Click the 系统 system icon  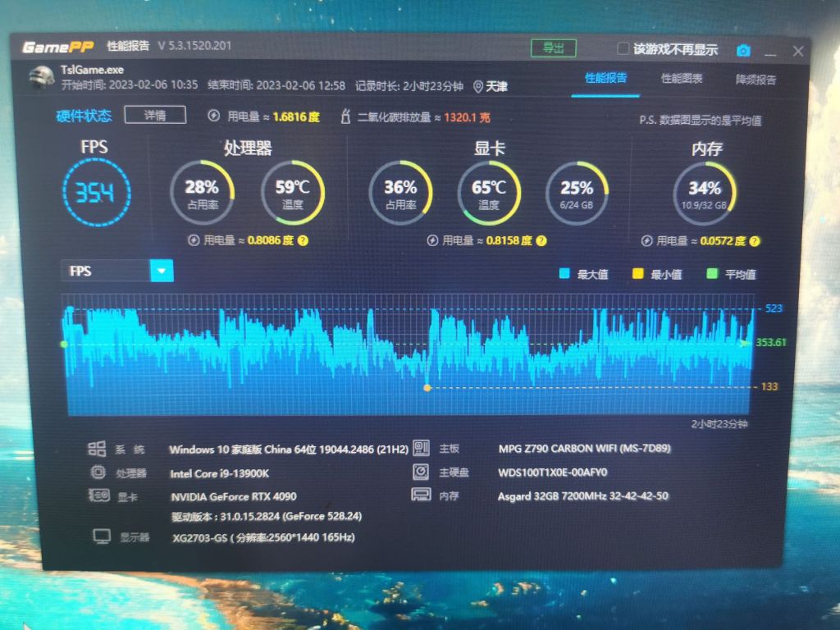coord(98,450)
